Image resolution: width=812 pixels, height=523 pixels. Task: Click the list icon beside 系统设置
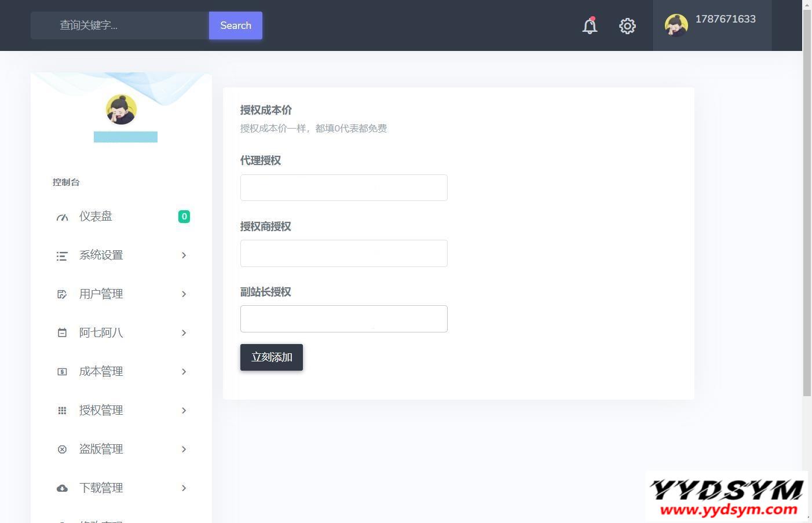(62, 256)
